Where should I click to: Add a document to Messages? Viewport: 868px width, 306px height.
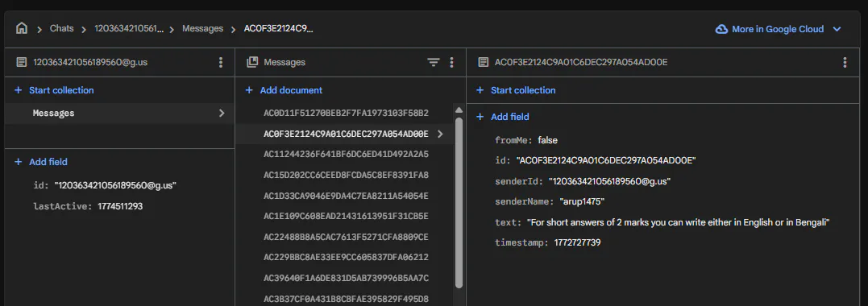[x=284, y=90]
